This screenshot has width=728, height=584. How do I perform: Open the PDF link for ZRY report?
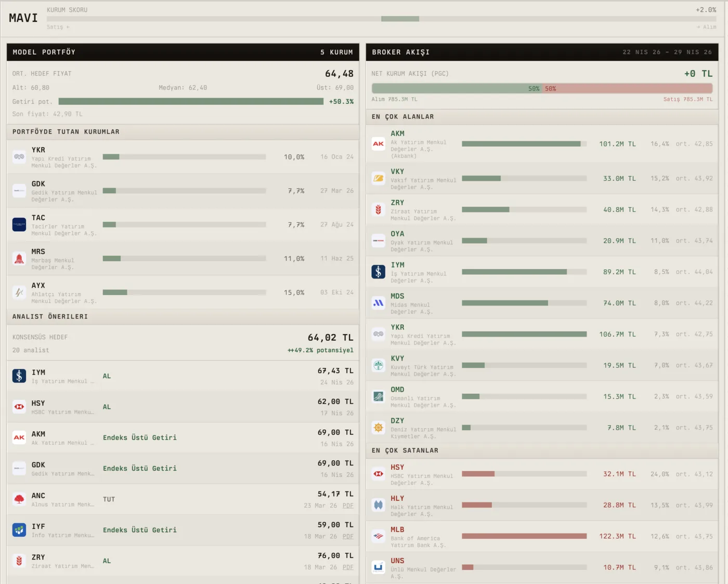tap(348, 567)
